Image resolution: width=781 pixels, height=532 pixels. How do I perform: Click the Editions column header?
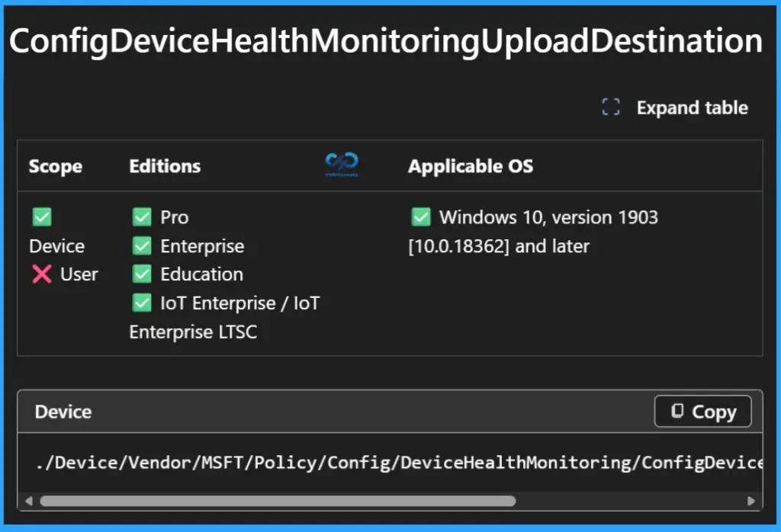pos(165,166)
